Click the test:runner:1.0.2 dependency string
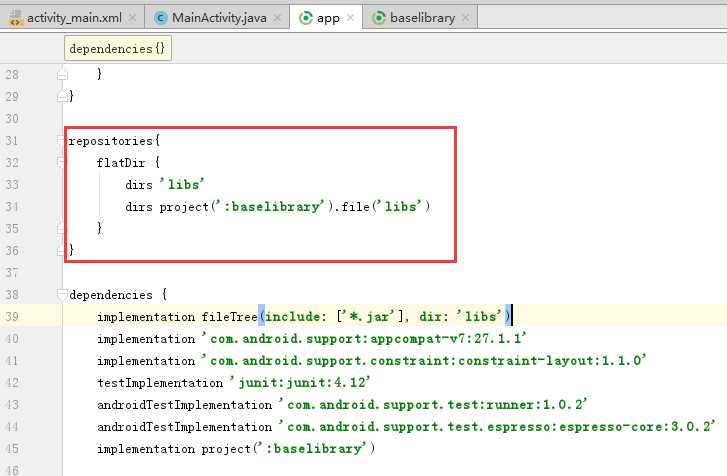 coord(433,405)
